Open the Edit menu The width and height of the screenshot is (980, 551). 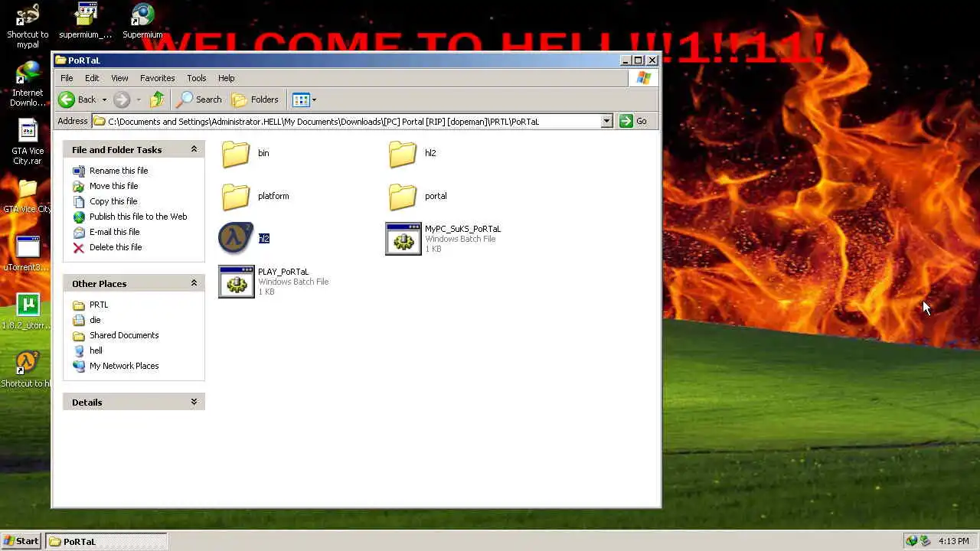tap(92, 78)
